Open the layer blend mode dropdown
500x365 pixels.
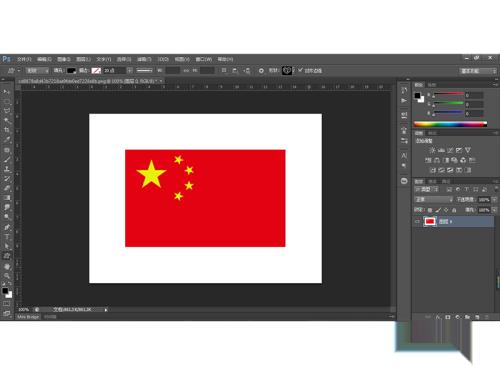click(433, 199)
